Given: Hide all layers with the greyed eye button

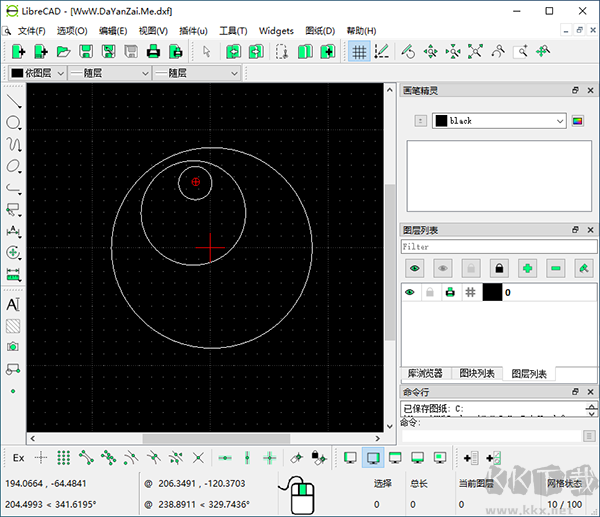Looking at the screenshot, I should 443,268.
